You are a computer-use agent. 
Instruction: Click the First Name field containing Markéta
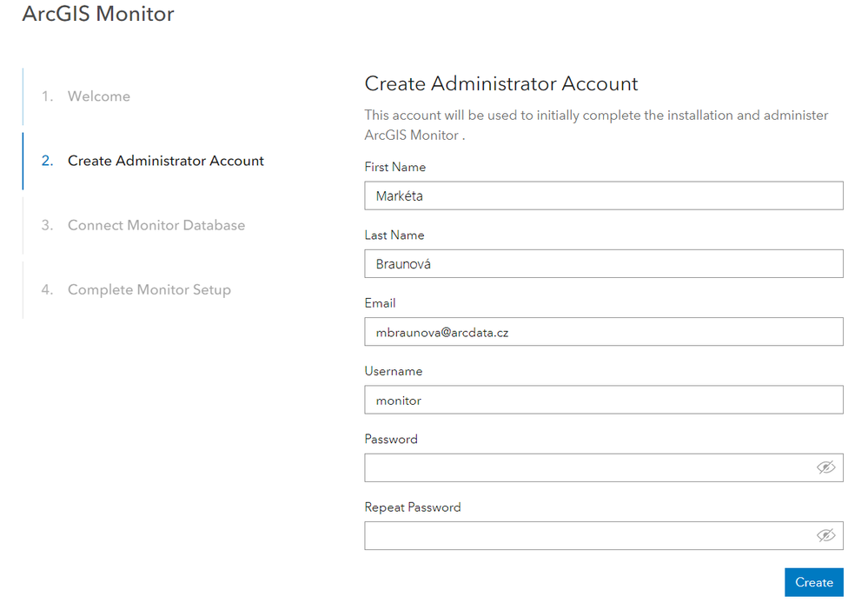603,195
